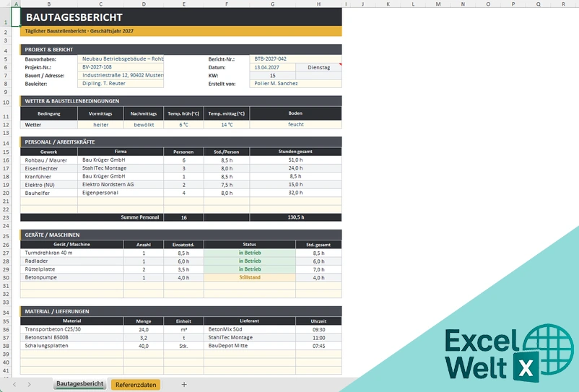579x392 pixels.
Task: Click column H header
Action: coord(318,4)
